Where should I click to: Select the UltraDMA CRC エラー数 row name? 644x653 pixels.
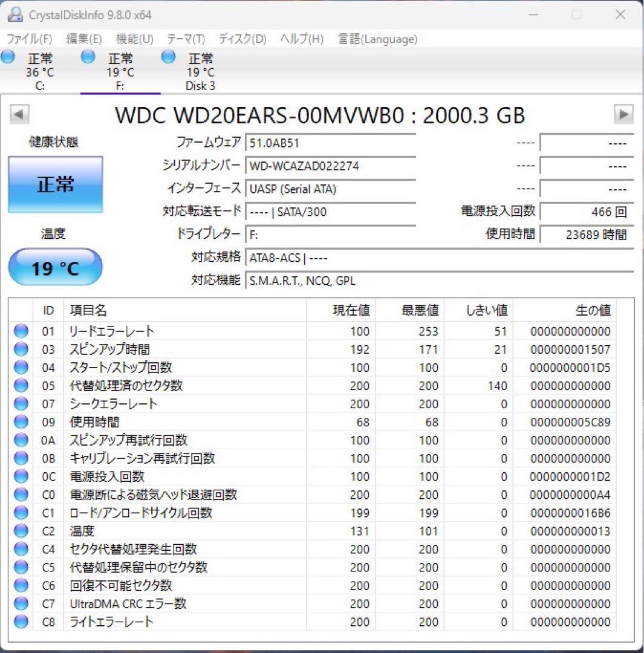coord(128,603)
